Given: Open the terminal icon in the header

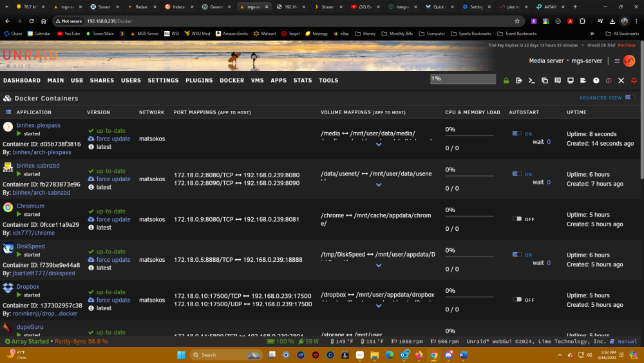Looking at the screenshot, I should pyautogui.click(x=531, y=81).
